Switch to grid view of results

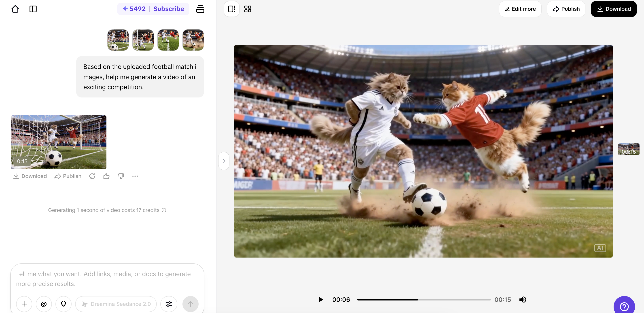(x=248, y=9)
